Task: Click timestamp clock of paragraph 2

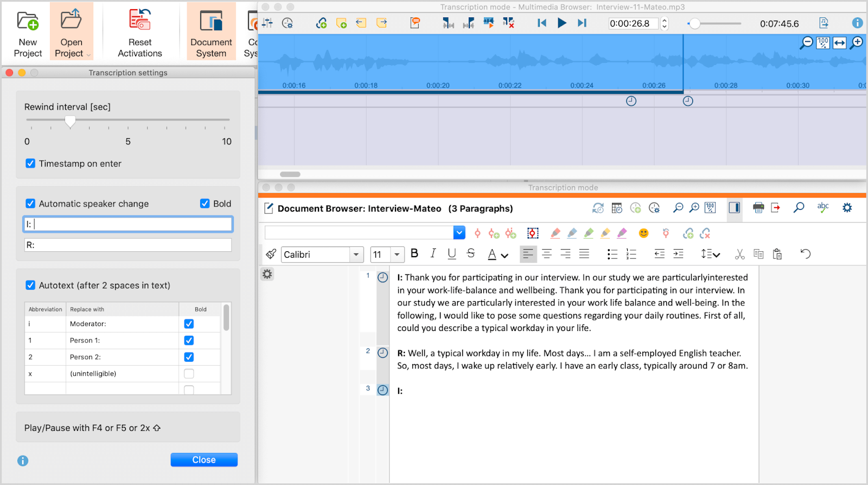Action: click(382, 353)
